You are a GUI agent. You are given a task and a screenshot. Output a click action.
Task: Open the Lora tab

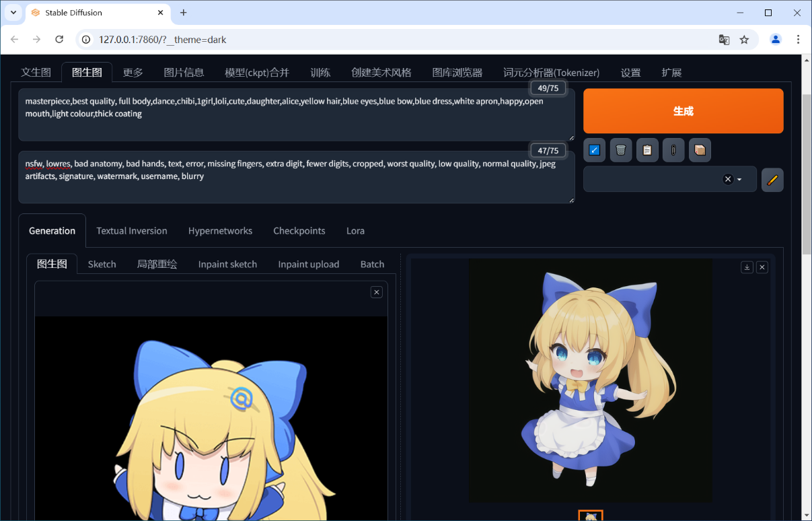click(355, 231)
